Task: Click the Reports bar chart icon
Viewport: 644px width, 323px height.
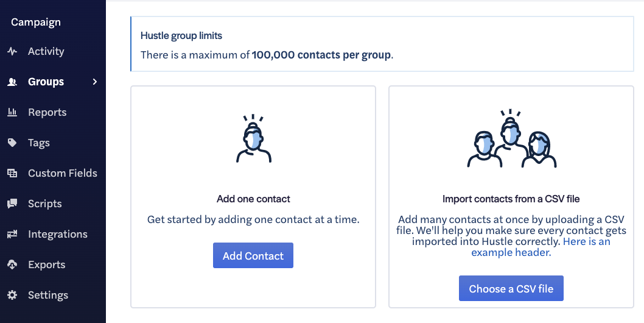Action: click(12, 112)
